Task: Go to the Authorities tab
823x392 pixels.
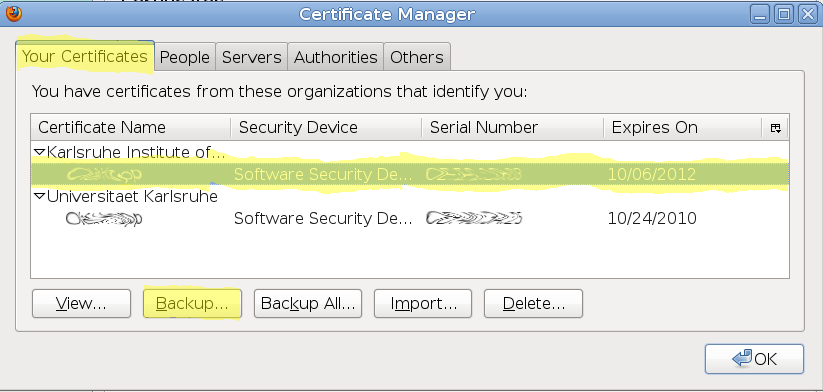Action: pyautogui.click(x=336, y=57)
